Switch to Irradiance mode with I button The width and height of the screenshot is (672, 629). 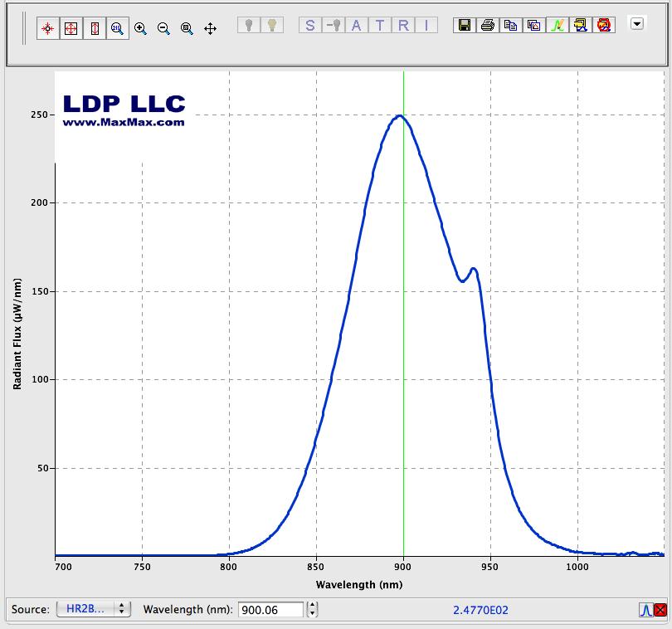pyautogui.click(x=426, y=25)
